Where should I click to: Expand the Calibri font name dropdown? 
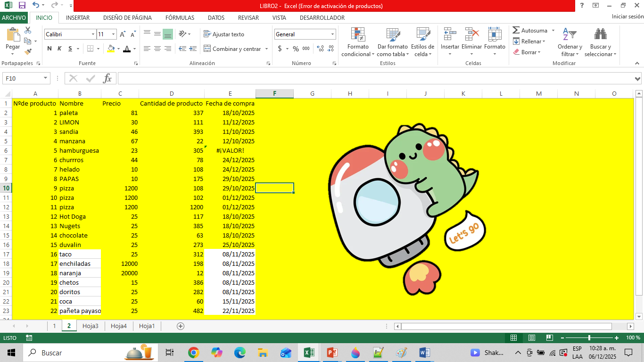93,34
